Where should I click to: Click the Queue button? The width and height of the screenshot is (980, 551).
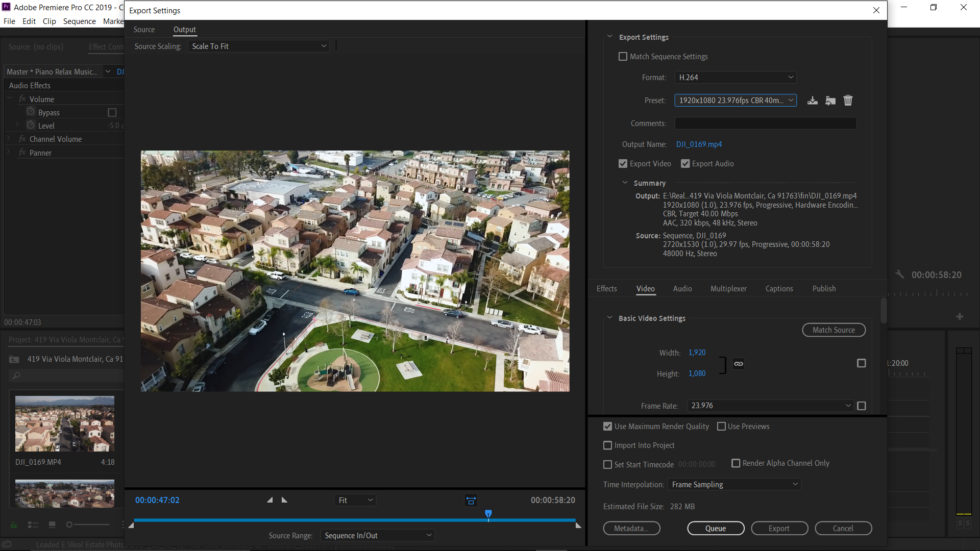tap(715, 529)
